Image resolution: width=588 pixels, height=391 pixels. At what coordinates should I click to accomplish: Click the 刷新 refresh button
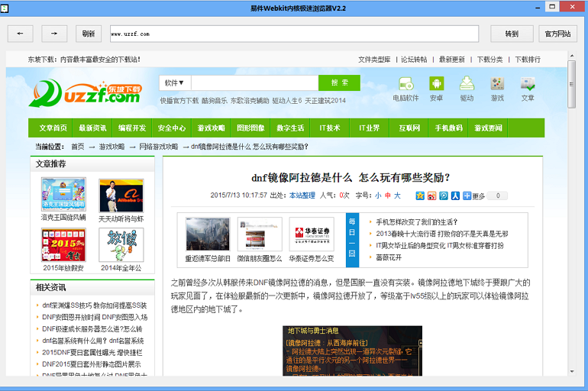(89, 34)
